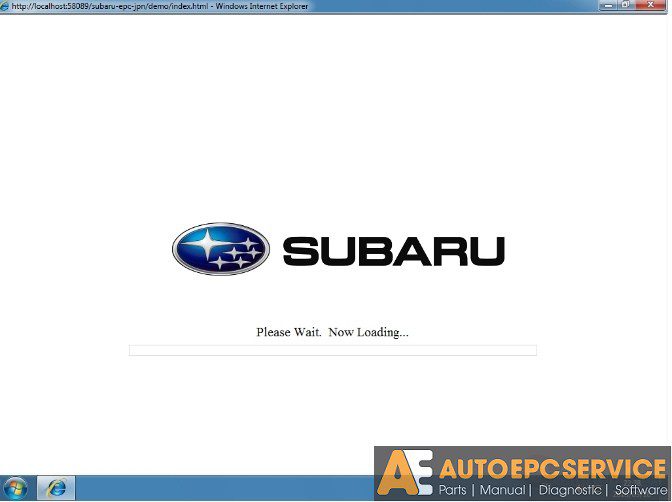Click the SUBARU wordmark

394,252
